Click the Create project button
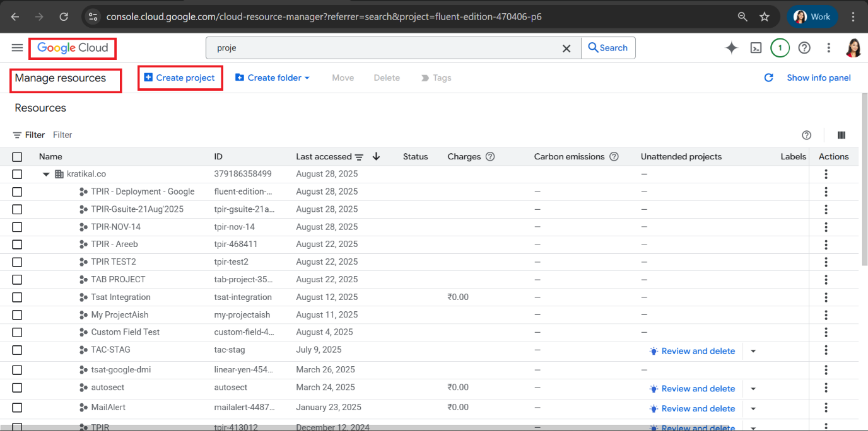 tap(180, 78)
